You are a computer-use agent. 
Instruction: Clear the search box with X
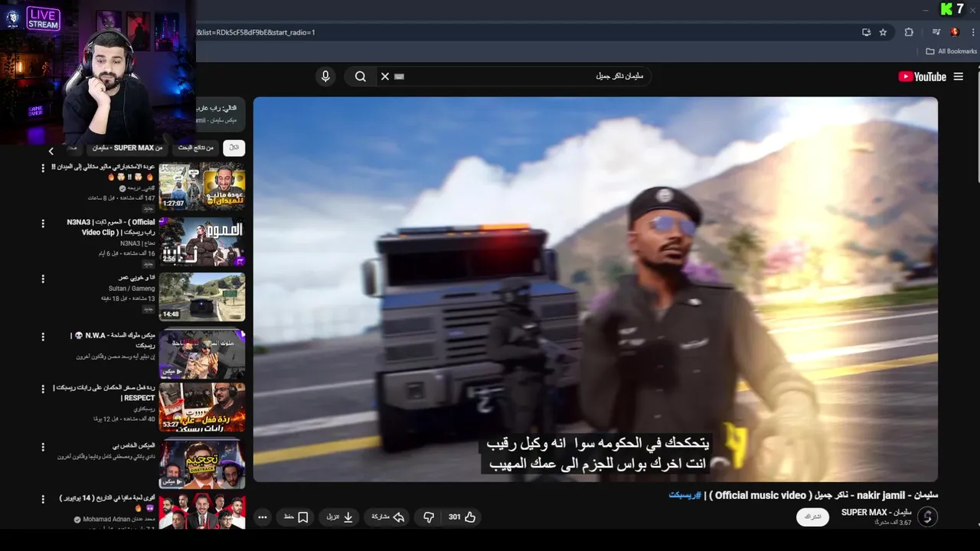385,77
